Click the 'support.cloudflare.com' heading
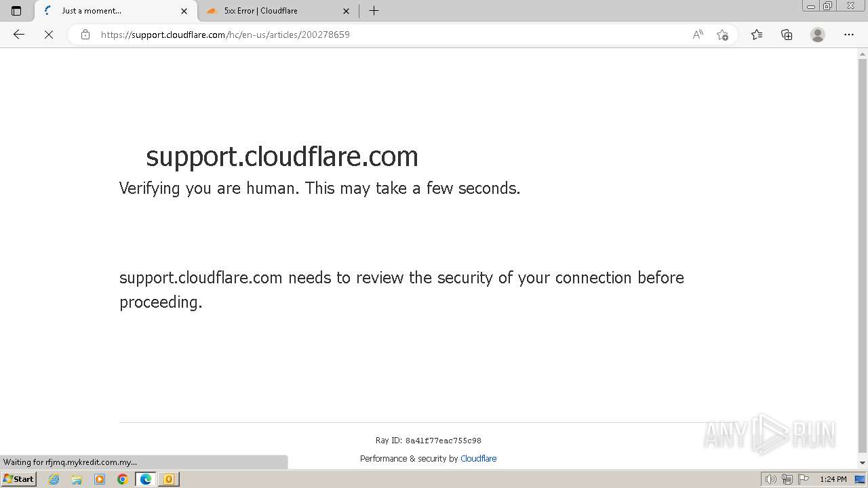Screen dimensions: 868x488 pyautogui.click(x=282, y=157)
